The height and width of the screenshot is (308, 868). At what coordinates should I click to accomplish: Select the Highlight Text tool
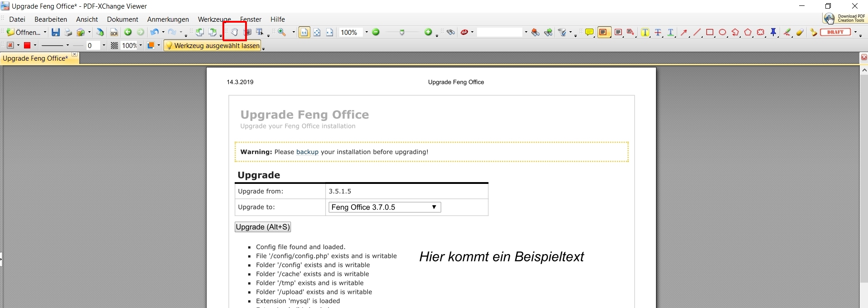645,32
